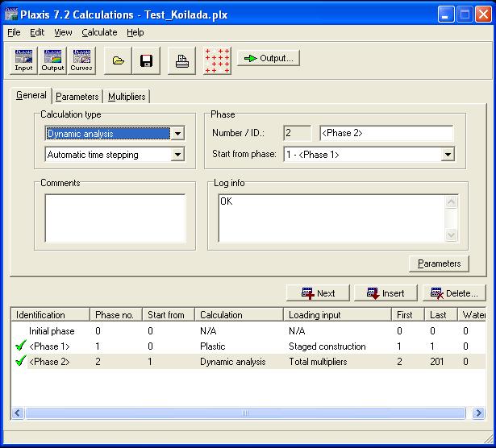
Task: Switch to the Multipliers tab
Action: pos(127,97)
